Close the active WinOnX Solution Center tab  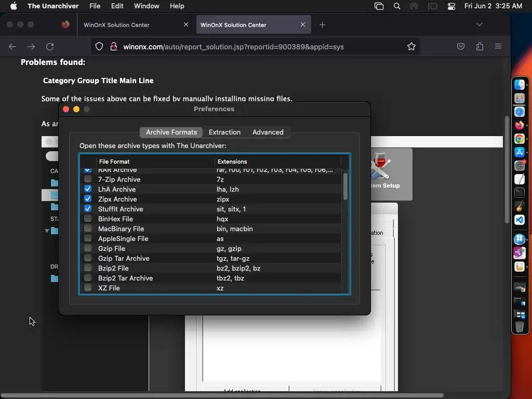tap(303, 24)
